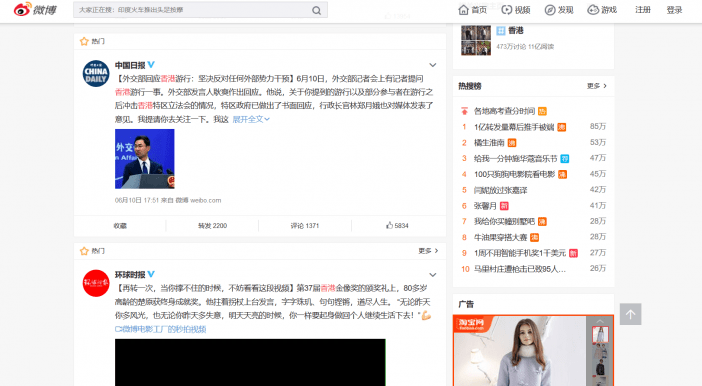This screenshot has width=702, height=386.
Task: Click the 游戏 gamepad icon
Action: point(593,10)
